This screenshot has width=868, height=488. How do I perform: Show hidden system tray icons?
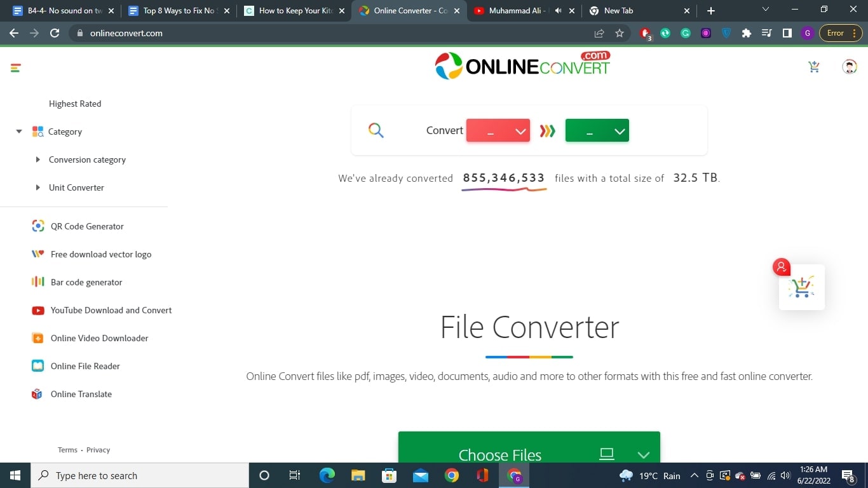point(694,475)
